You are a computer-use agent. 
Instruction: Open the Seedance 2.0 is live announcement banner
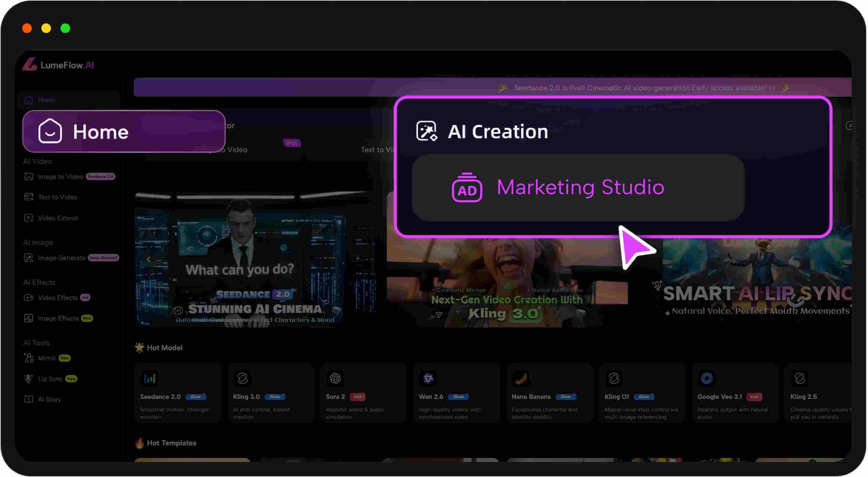point(493,88)
